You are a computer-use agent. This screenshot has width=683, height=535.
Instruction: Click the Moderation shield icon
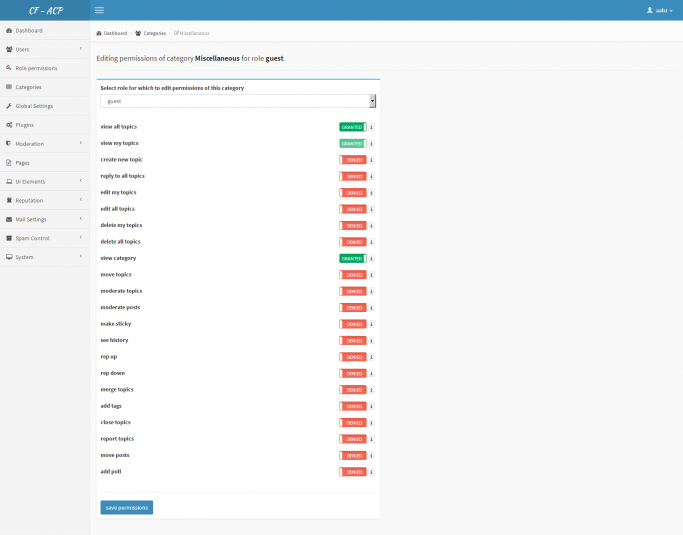(9, 144)
